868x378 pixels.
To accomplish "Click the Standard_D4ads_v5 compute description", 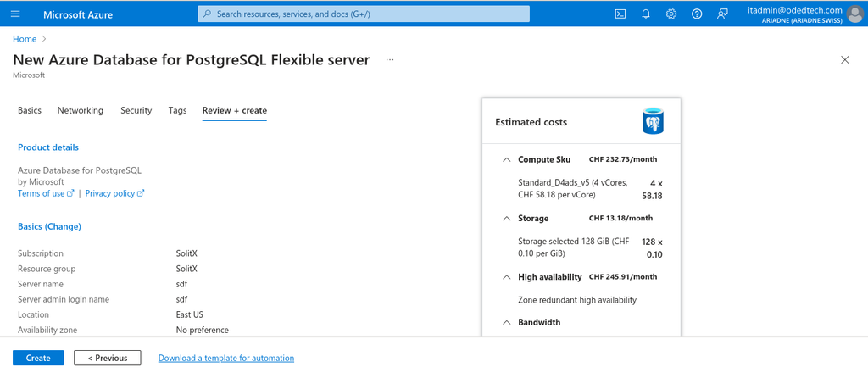I will (573, 188).
